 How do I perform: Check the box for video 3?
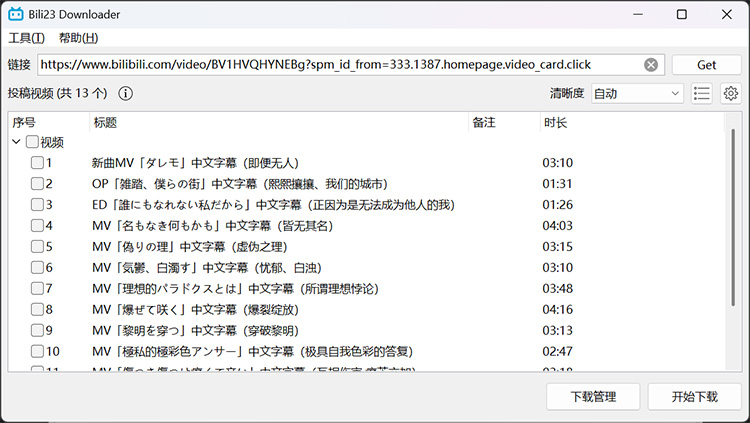[x=37, y=205]
